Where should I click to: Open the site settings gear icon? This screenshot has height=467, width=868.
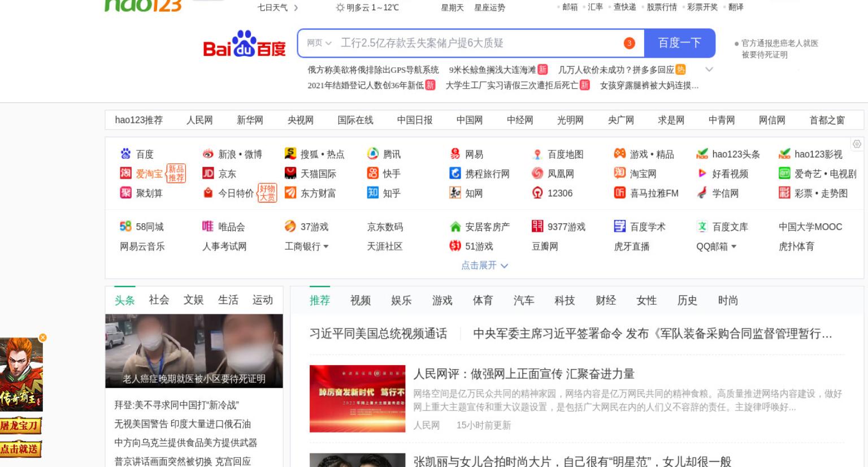tap(857, 144)
